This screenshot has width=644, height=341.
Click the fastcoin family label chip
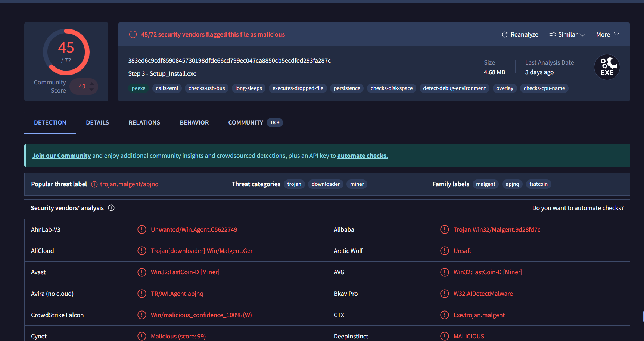(538, 184)
